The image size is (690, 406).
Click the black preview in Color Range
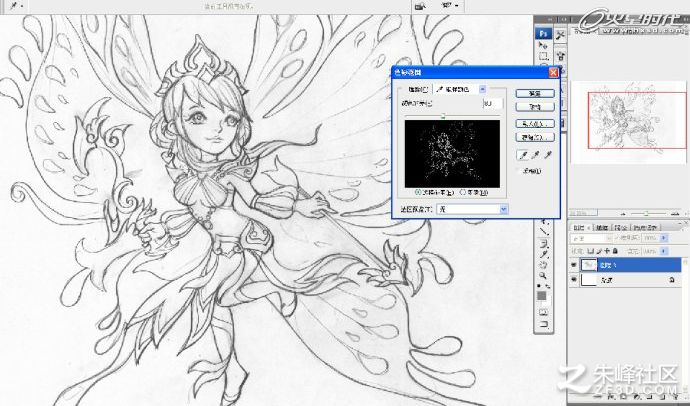(x=452, y=154)
